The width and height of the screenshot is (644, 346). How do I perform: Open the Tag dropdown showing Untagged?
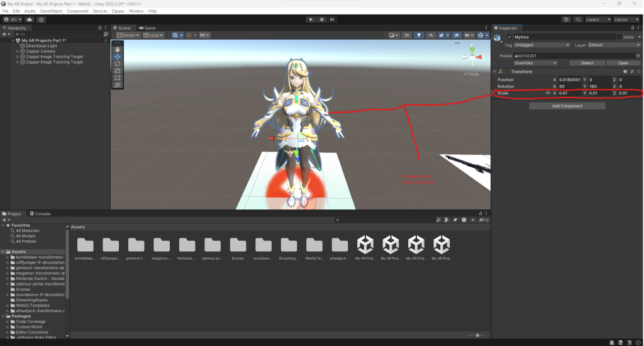tap(541, 45)
